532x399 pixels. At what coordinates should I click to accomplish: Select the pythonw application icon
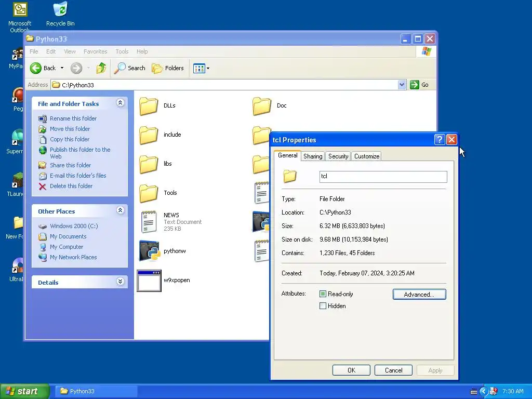[149, 251]
